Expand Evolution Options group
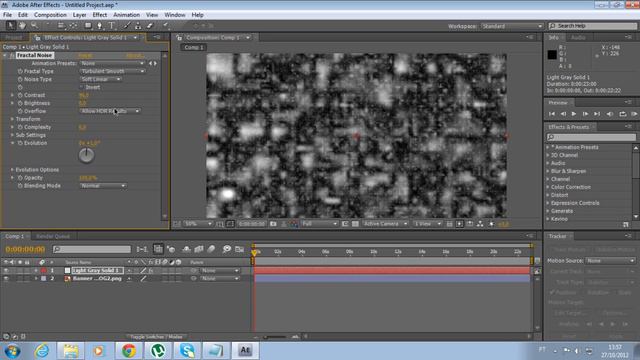The width and height of the screenshot is (640, 360). click(12, 170)
